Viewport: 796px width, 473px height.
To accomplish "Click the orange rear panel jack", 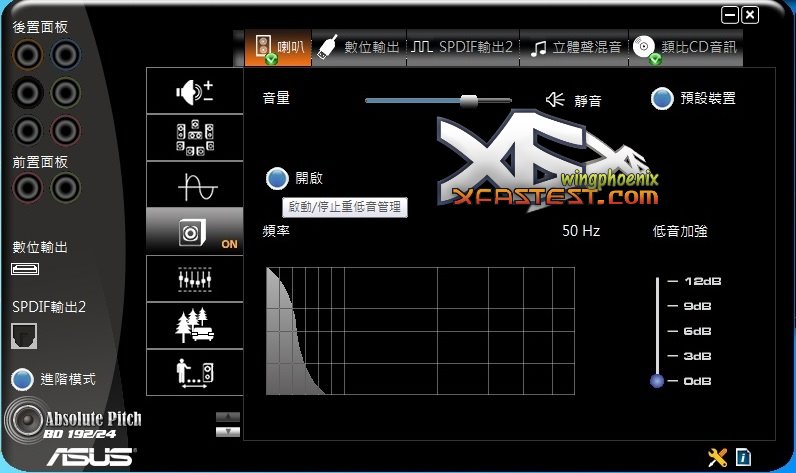I will (27, 54).
